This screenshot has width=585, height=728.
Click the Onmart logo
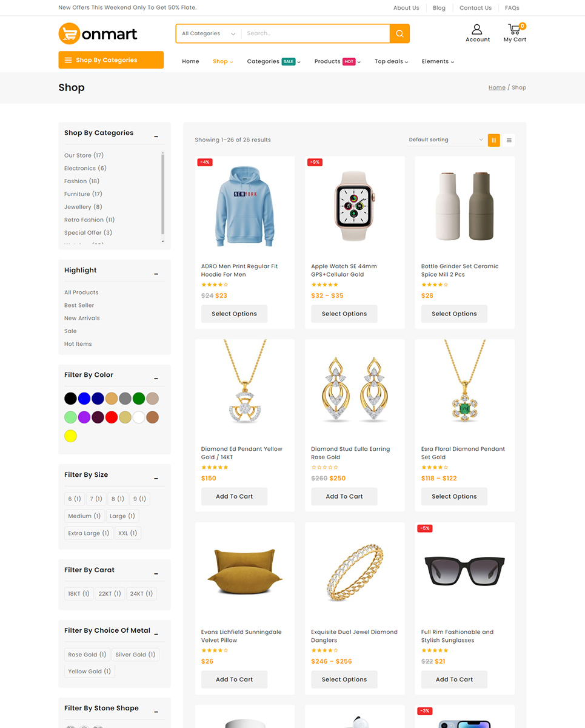(x=98, y=34)
